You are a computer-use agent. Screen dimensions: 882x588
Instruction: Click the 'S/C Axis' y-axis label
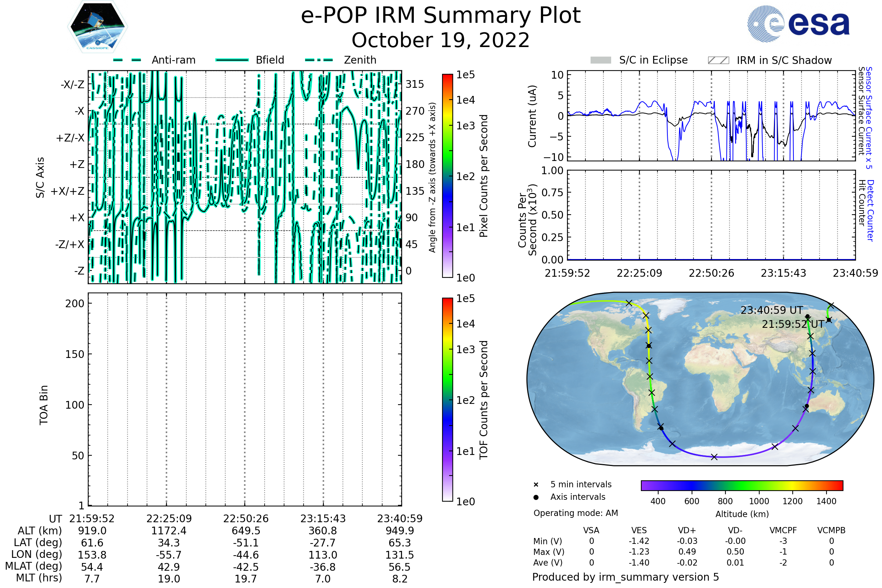point(40,178)
